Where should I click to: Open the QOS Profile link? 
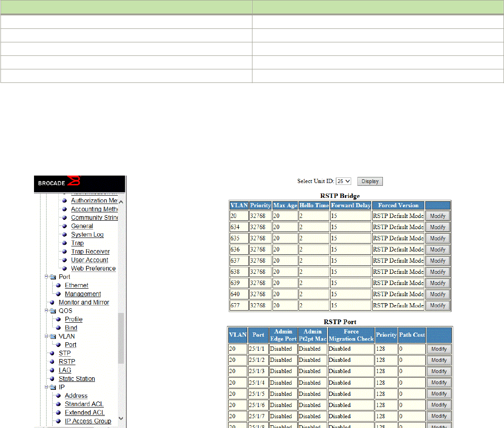click(x=74, y=319)
